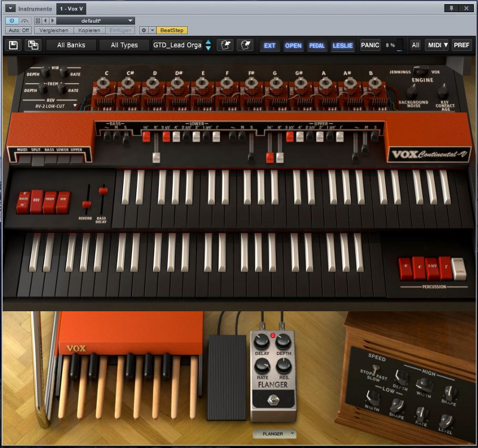The image size is (478, 448).
Task: Click the B note tuning knob
Action: point(375,83)
